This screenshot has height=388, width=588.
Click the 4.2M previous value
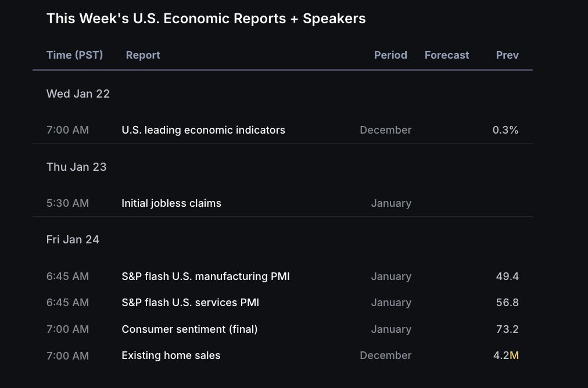(506, 355)
